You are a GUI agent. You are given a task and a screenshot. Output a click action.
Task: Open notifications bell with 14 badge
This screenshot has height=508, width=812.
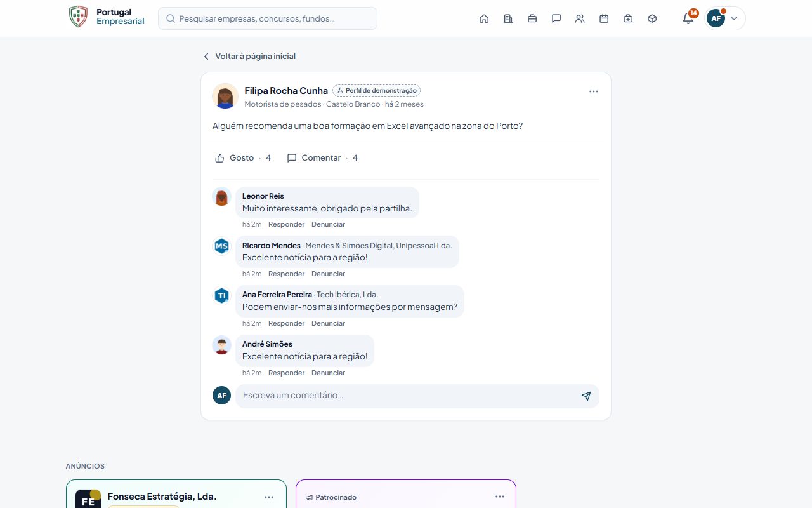(x=689, y=18)
